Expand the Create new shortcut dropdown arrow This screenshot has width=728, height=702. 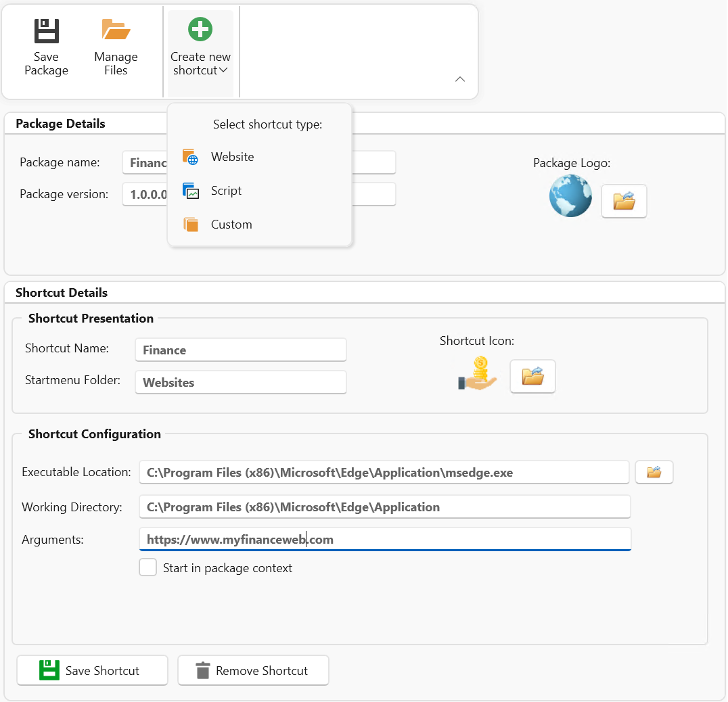(x=223, y=70)
